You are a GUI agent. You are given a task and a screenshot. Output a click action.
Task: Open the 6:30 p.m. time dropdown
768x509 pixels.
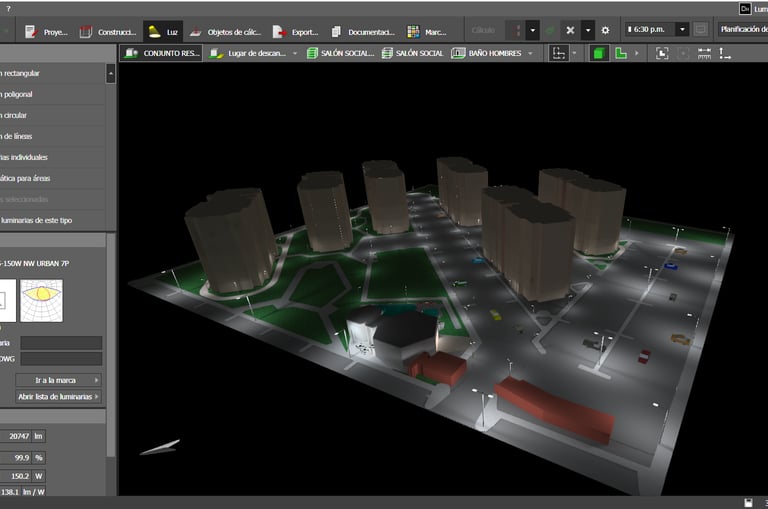(682, 30)
